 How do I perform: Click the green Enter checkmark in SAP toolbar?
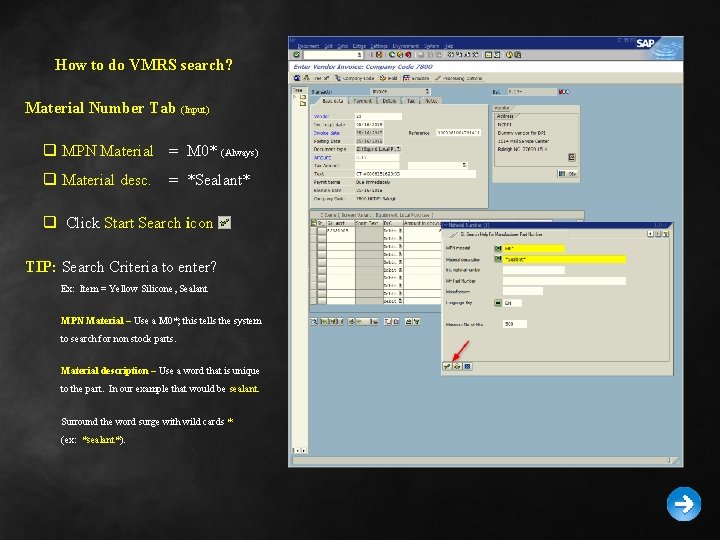point(296,55)
